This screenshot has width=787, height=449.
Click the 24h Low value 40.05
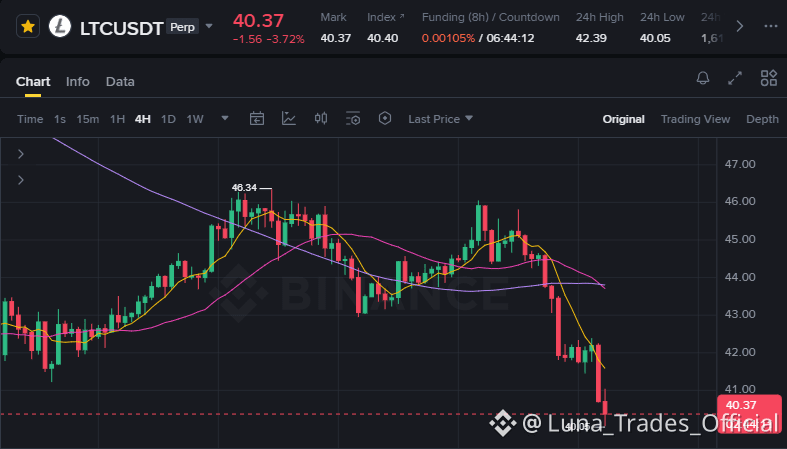655,38
